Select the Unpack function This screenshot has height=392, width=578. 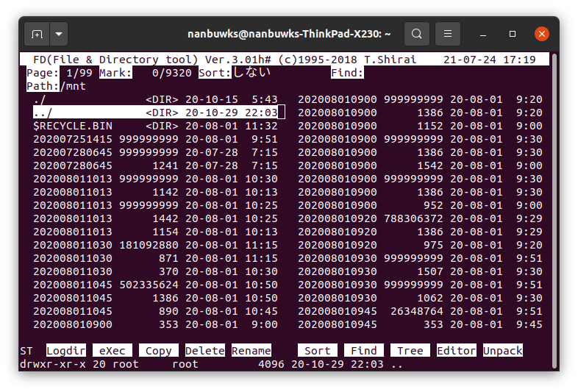click(x=503, y=350)
